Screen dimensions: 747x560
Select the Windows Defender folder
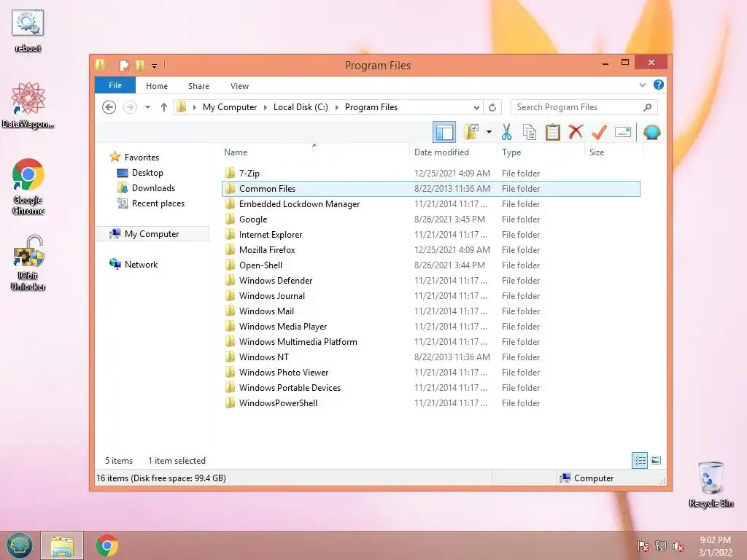(431, 281)
